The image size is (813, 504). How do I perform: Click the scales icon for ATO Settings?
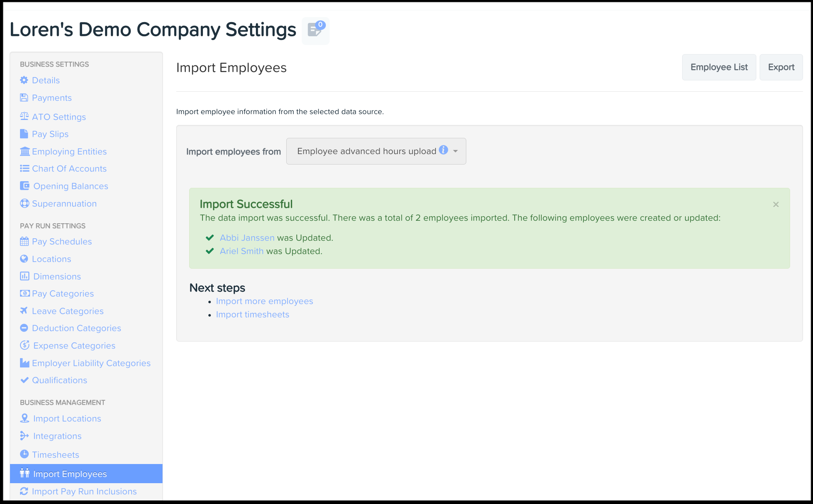(x=24, y=116)
